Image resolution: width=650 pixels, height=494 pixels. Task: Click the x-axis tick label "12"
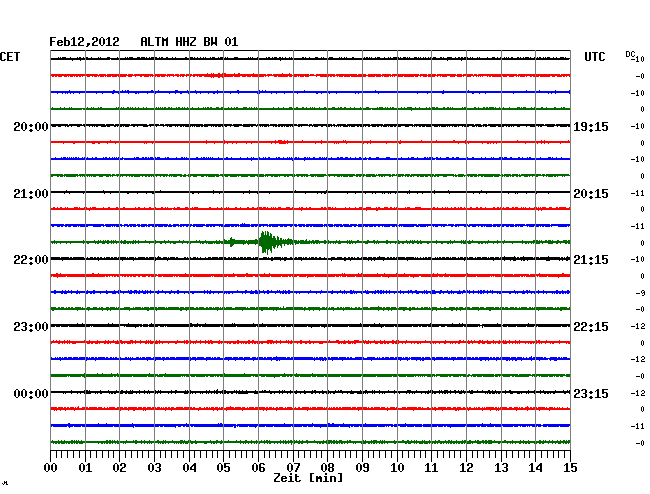click(x=466, y=468)
